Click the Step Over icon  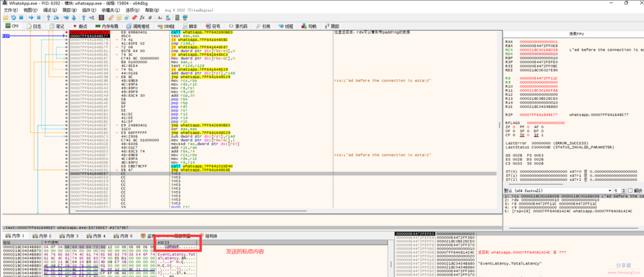(x=56, y=18)
